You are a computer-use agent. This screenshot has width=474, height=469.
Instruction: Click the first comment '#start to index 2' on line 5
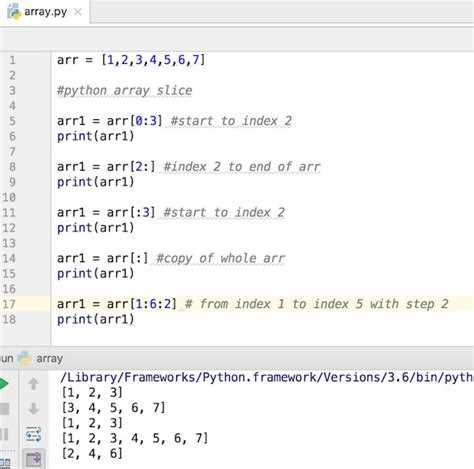pos(231,121)
